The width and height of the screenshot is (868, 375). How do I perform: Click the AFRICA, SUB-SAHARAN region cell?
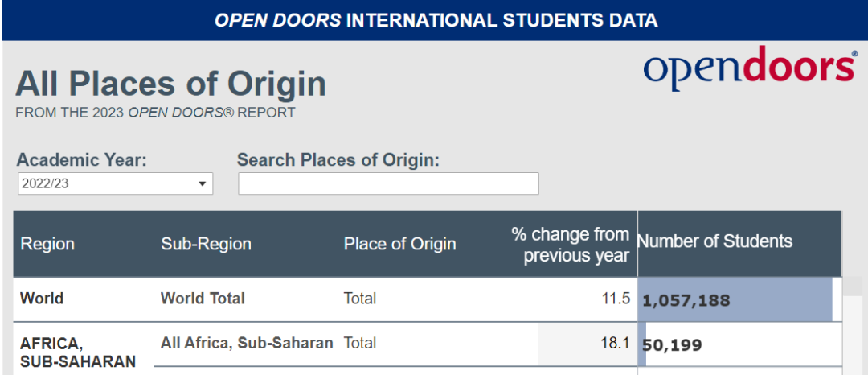point(78,352)
